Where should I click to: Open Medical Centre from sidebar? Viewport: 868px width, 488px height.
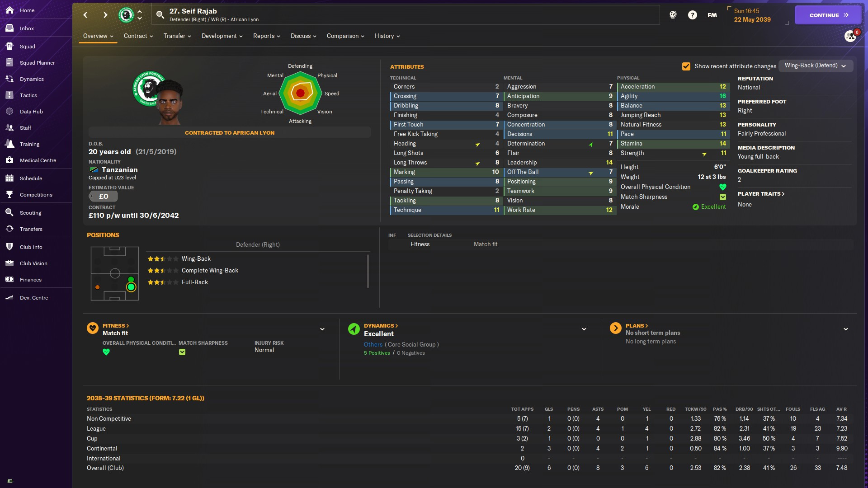(38, 160)
